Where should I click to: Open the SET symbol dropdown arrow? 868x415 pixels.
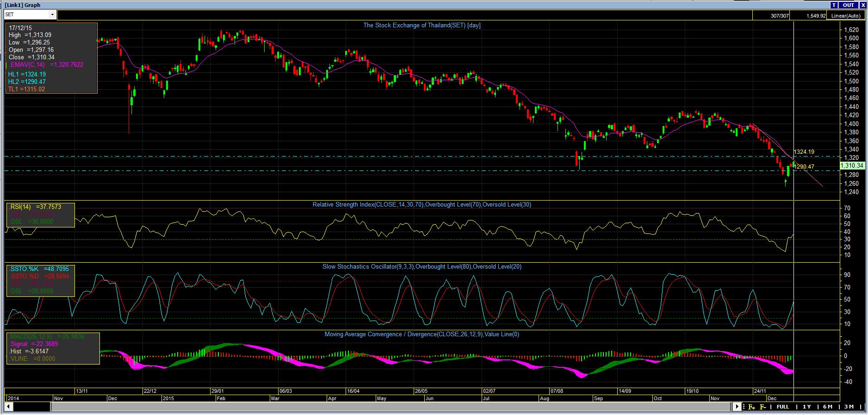pyautogui.click(x=52, y=15)
